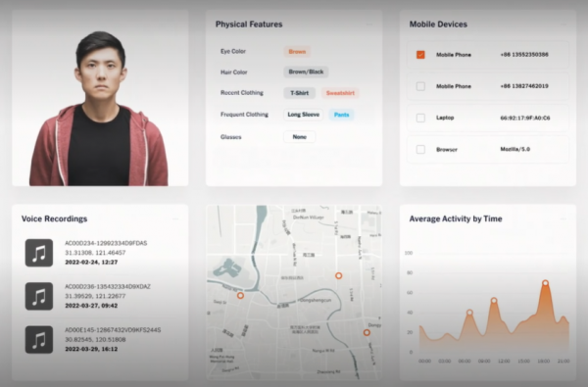The height and width of the screenshot is (387, 588).
Task: Select the 06:00 activity peak point
Action: 469,313
